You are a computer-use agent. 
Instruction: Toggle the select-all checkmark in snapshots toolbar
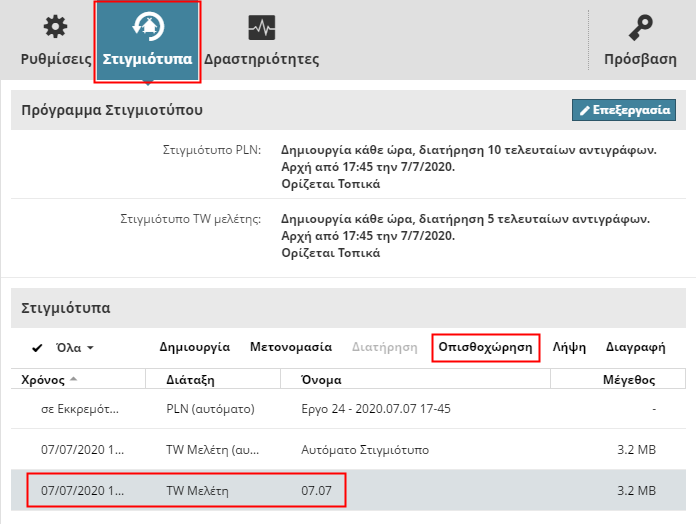click(37, 348)
